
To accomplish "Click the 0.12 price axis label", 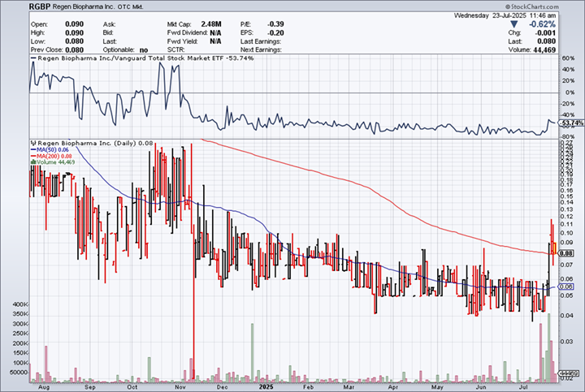I will (567, 217).
